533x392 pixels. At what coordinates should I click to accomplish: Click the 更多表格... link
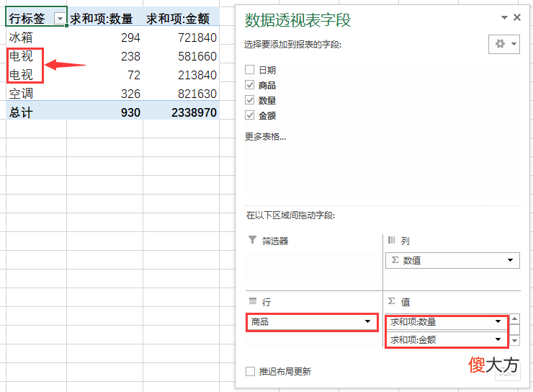tap(266, 137)
